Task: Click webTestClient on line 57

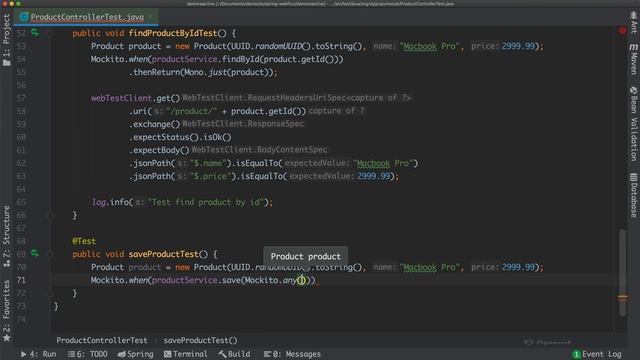Action: tap(121, 98)
